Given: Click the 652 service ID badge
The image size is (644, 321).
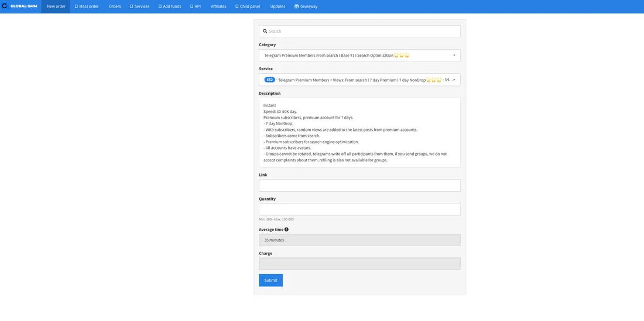Looking at the screenshot, I should 269,80.
